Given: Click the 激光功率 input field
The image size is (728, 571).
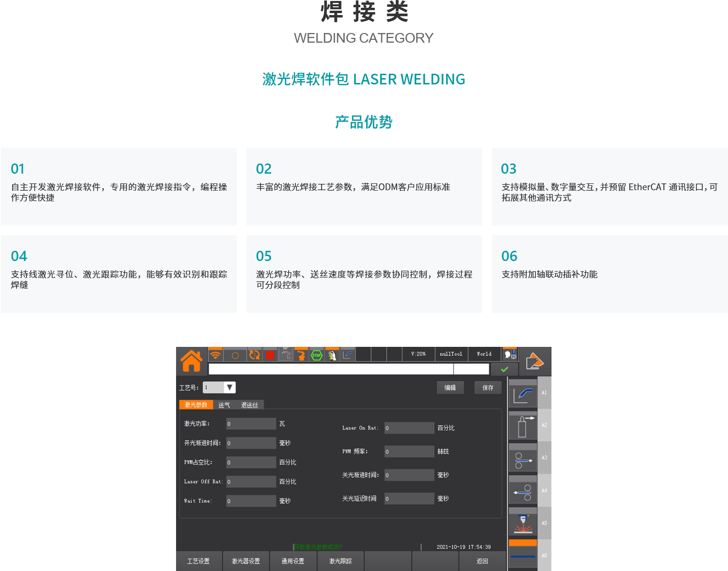Looking at the screenshot, I should (251, 424).
